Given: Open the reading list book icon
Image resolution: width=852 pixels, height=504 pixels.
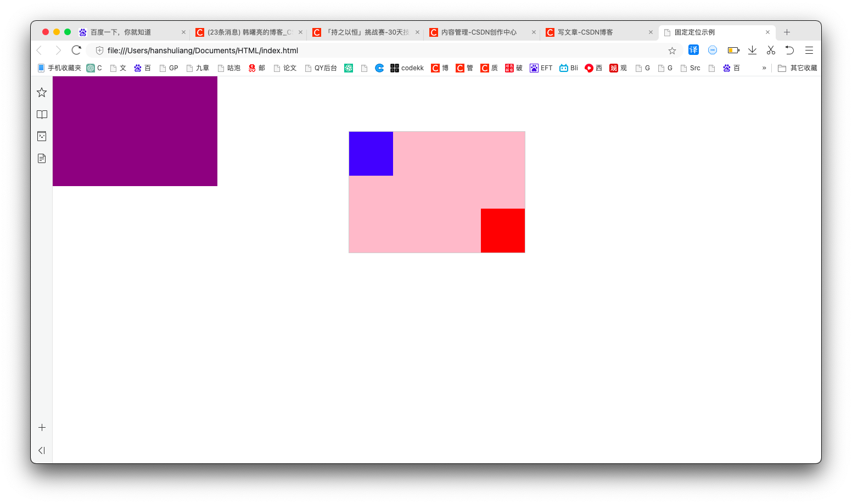Looking at the screenshot, I should point(42,114).
